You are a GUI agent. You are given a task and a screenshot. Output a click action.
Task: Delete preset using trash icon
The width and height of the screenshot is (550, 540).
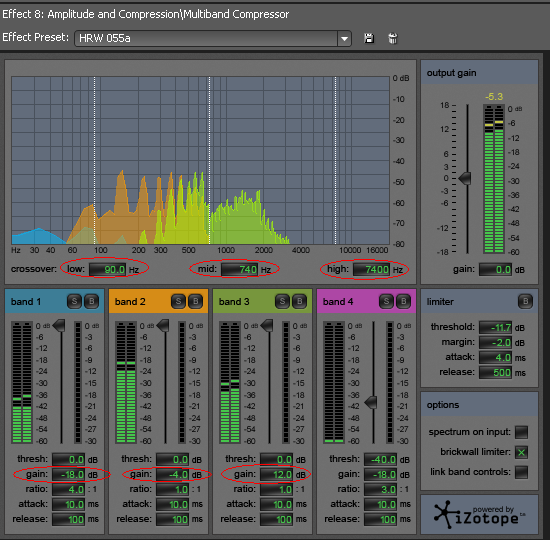pos(393,38)
